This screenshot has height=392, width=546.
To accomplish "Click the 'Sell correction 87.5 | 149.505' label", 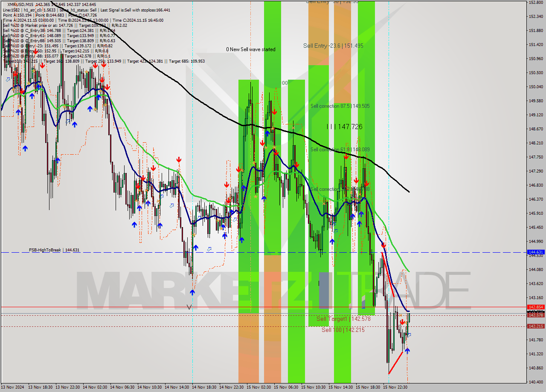I will pos(340,106).
